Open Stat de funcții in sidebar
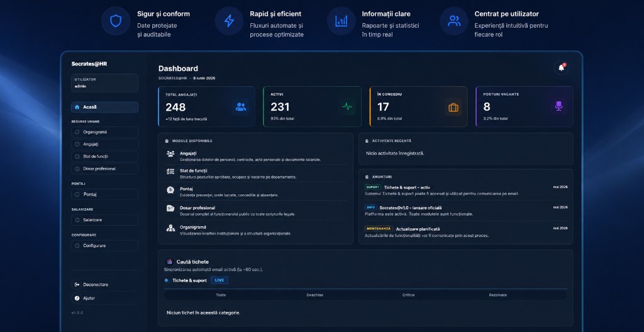This screenshot has height=332, width=644. click(x=105, y=157)
